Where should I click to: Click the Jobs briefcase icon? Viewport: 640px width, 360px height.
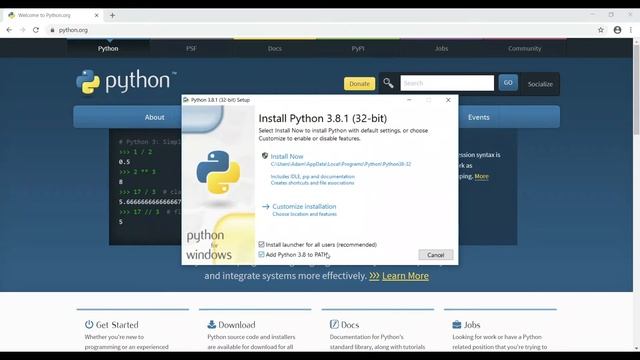tap(457, 324)
